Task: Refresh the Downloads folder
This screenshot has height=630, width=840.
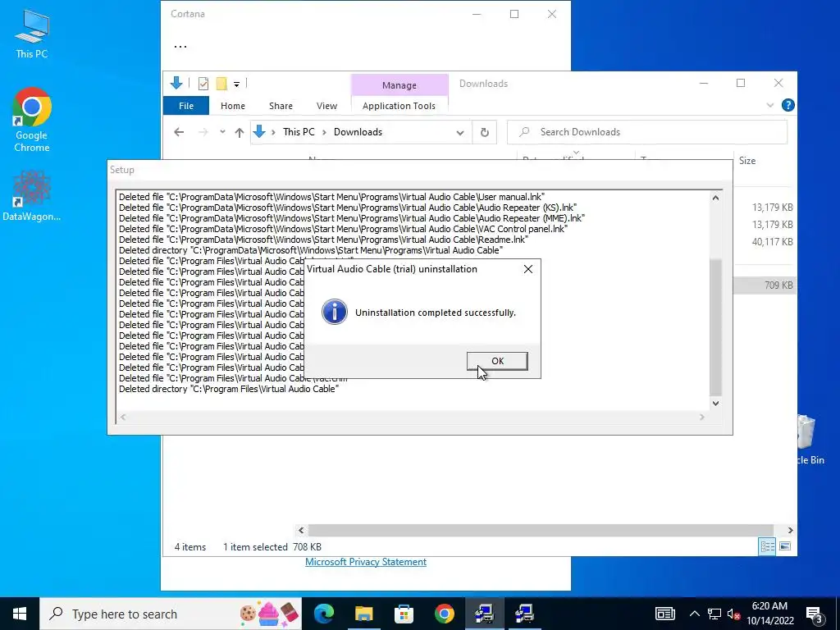Action: 484,132
